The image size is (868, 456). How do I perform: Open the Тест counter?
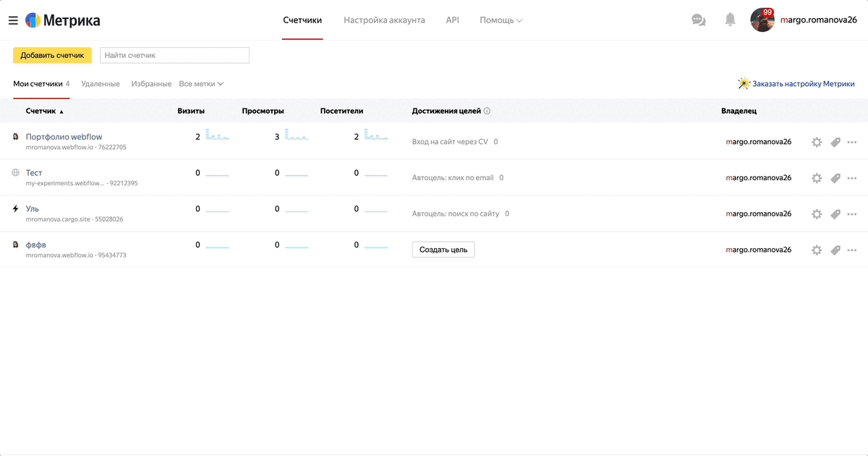pyautogui.click(x=34, y=172)
